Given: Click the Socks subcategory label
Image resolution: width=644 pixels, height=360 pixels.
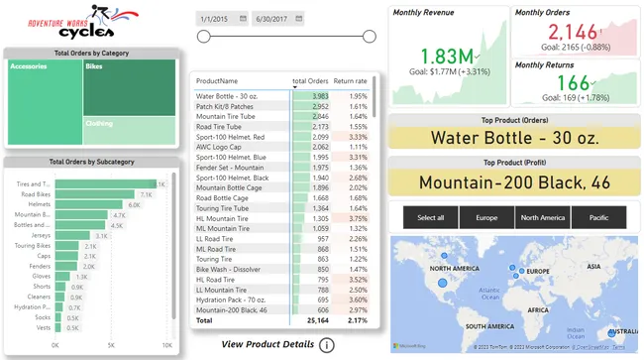Looking at the screenshot, I should 43,317.
